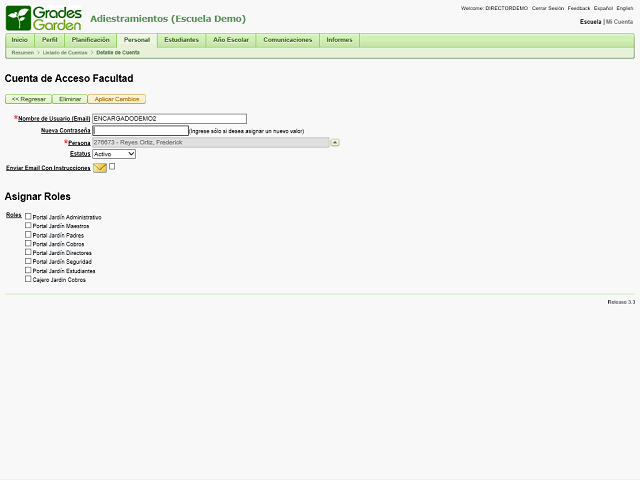
Task: Click the Persona label
Action: [79, 143]
